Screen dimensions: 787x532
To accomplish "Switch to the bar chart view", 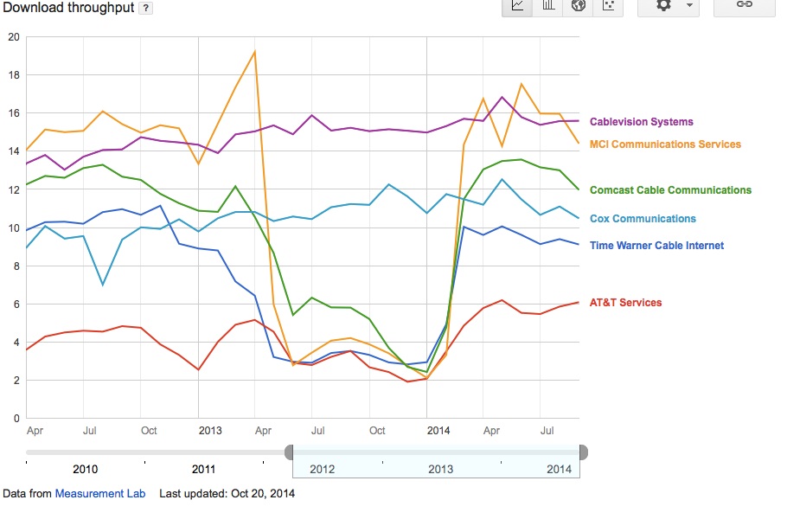I will pyautogui.click(x=547, y=7).
